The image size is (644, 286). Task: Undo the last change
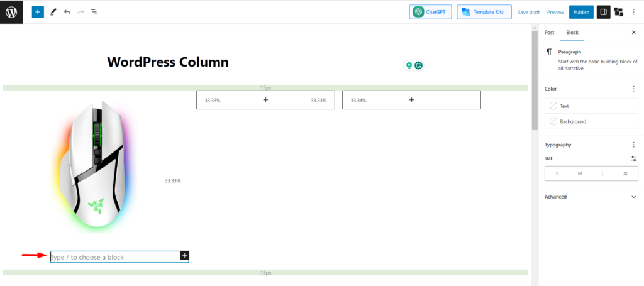pyautogui.click(x=67, y=12)
